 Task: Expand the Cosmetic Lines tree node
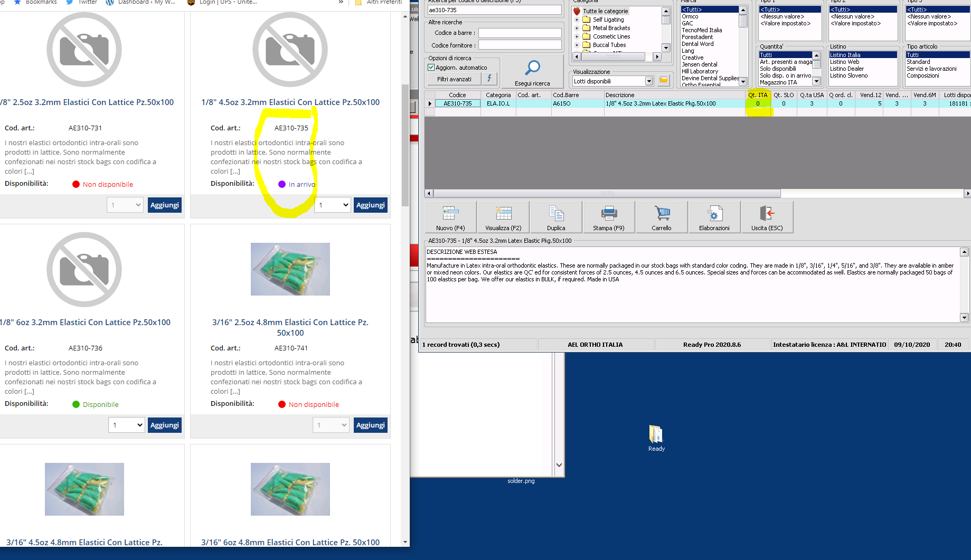pyautogui.click(x=577, y=36)
